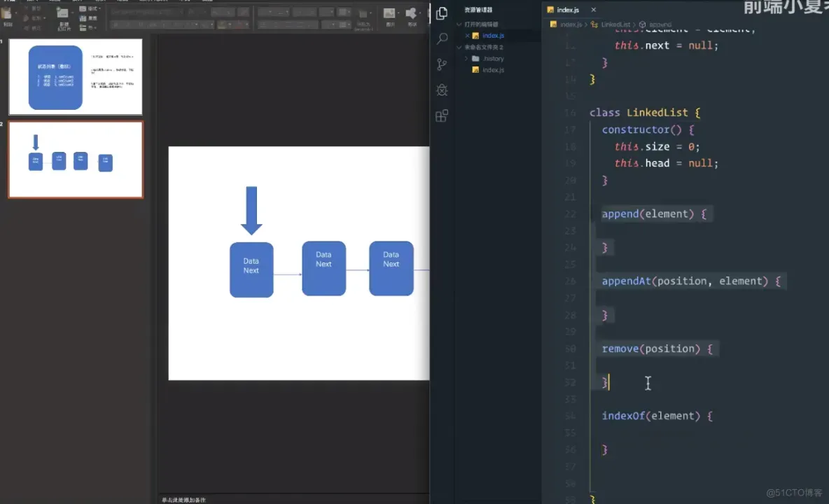829x504 pixels.
Task: Select index.js in open editors list
Action: pos(493,36)
